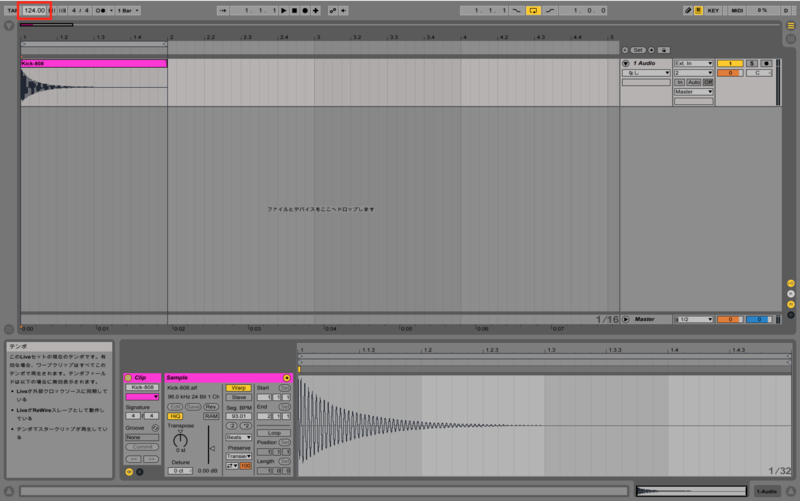This screenshot has width=800, height=501.
Task: Open the input channel 2 dropdown
Action: 693,73
